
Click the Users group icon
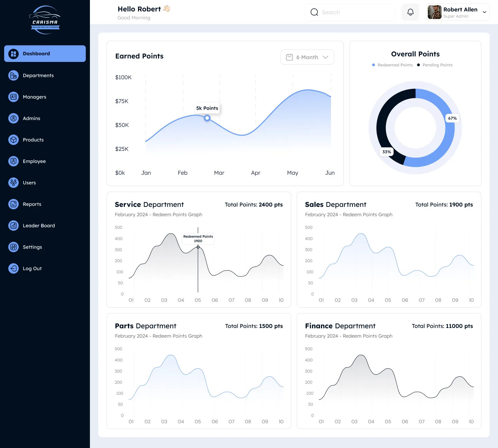tap(13, 183)
